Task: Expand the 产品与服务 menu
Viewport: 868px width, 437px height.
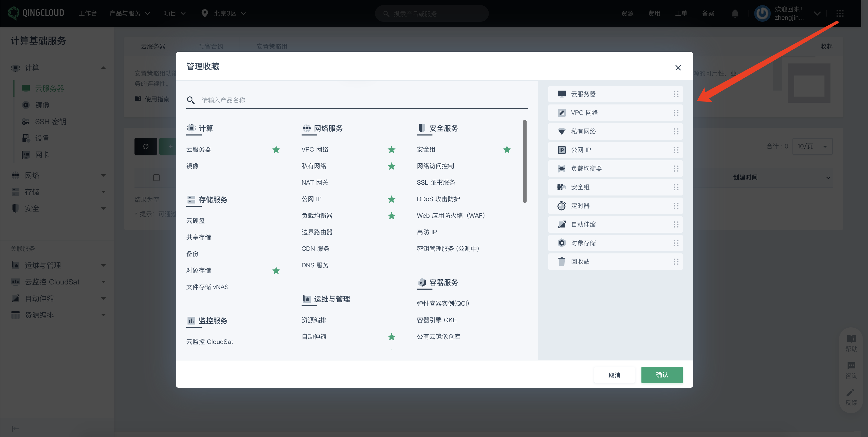Action: [x=129, y=13]
